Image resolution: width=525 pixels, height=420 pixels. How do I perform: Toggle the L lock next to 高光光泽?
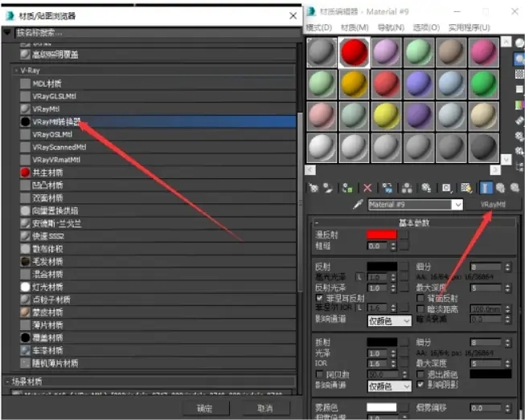coord(359,277)
